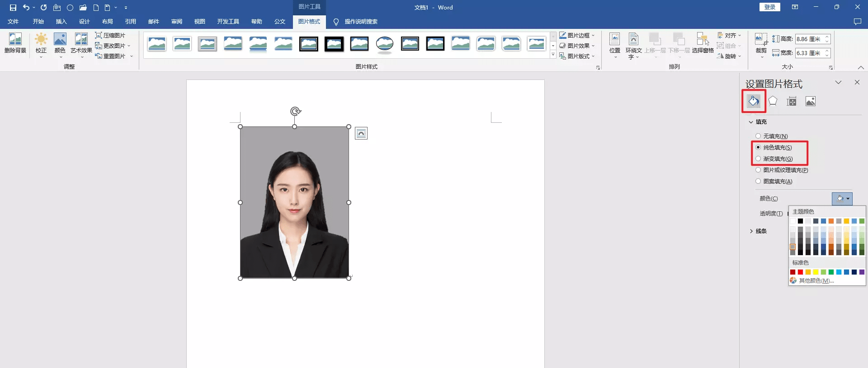This screenshot has width=868, height=368.
Task: Open the File (文件) tab
Action: pyautogui.click(x=13, y=22)
